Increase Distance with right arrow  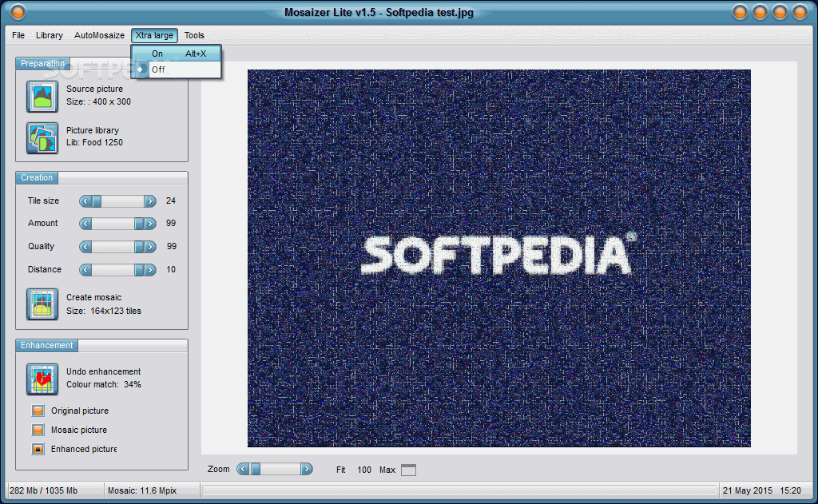tap(149, 270)
